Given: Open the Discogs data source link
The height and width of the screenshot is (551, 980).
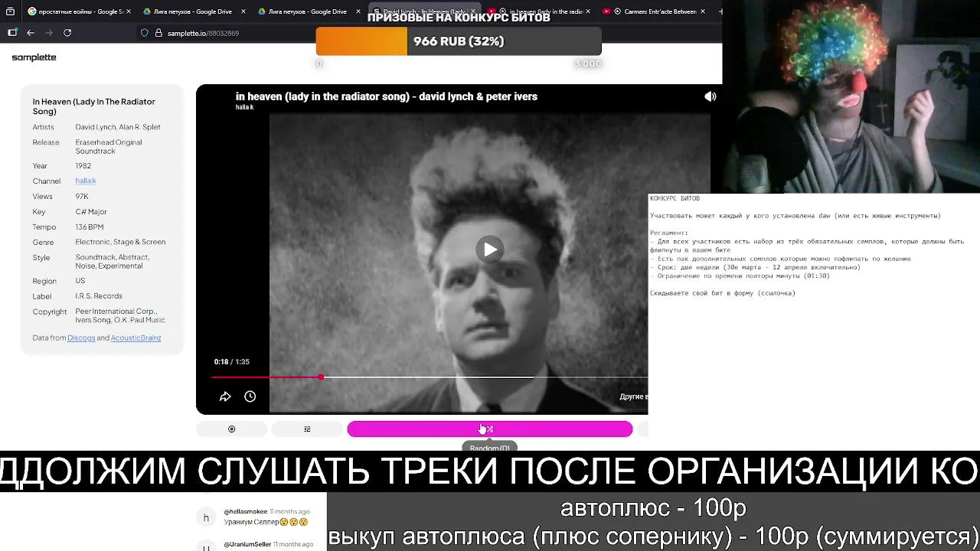Looking at the screenshot, I should (81, 337).
